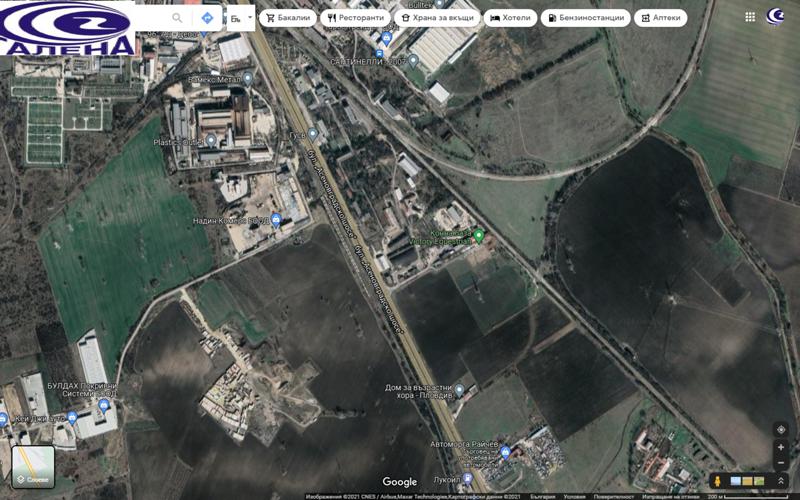Filter by Храна за вкъщи (takeout)
This screenshot has width=800, height=500.
[x=437, y=18]
